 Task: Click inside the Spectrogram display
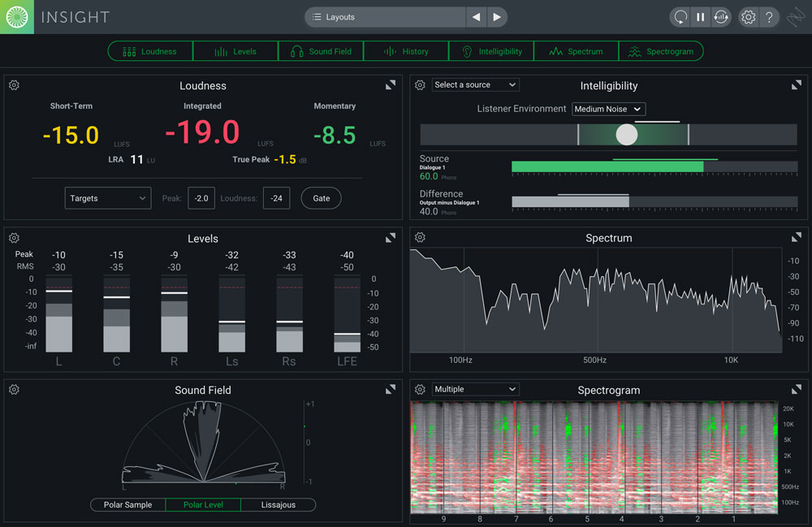[594, 457]
